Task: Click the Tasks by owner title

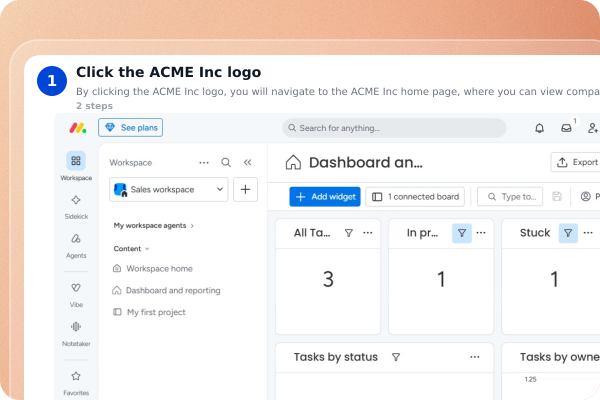Action: click(x=560, y=357)
